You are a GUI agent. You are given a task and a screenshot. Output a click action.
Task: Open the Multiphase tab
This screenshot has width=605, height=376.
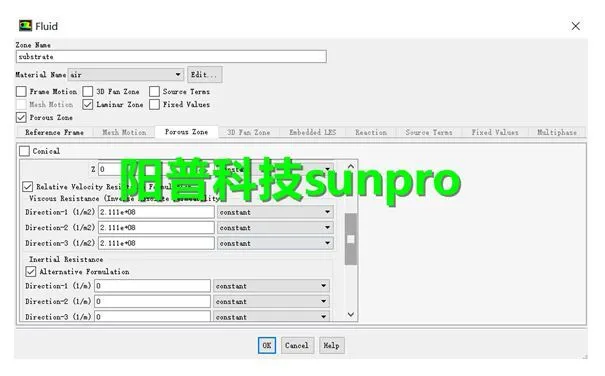click(557, 132)
